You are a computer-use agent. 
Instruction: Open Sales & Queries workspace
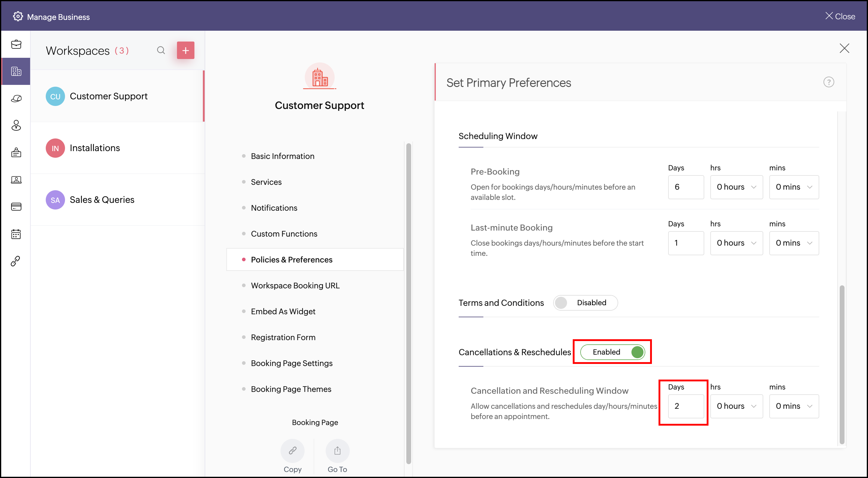102,200
